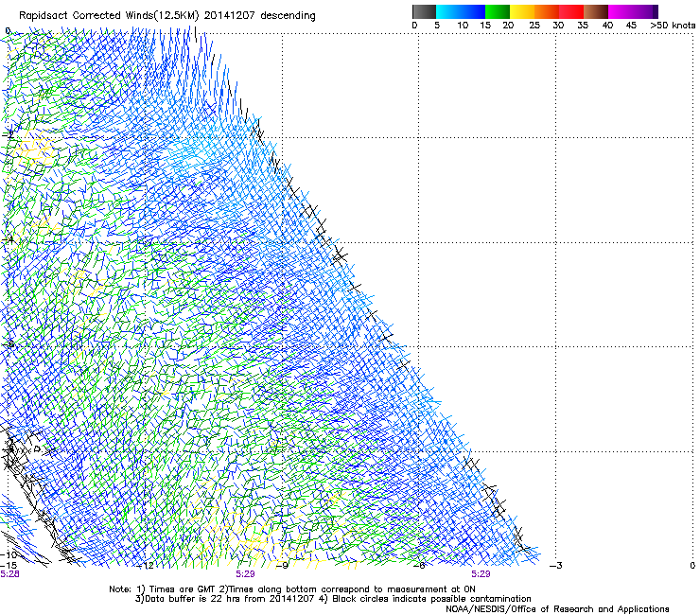Click "NOAA/NESDIS/Office of Research and Applications" credit
This screenshot has height=615, width=700.
(x=557, y=609)
